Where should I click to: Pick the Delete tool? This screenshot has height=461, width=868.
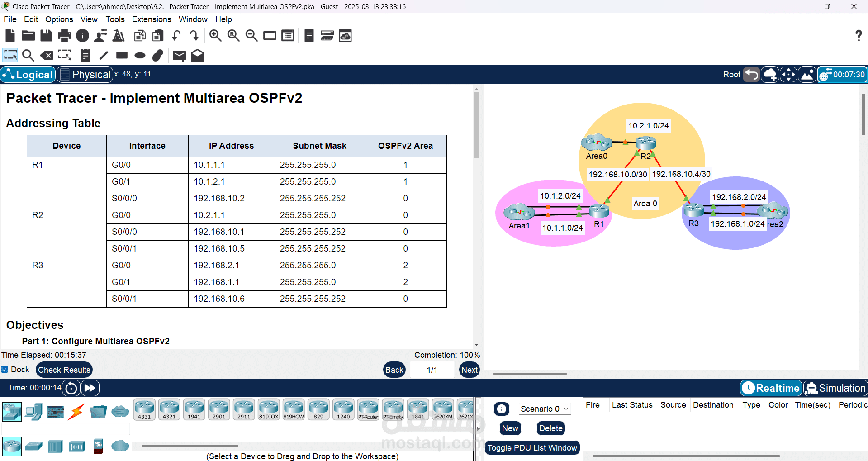pyautogui.click(x=46, y=55)
